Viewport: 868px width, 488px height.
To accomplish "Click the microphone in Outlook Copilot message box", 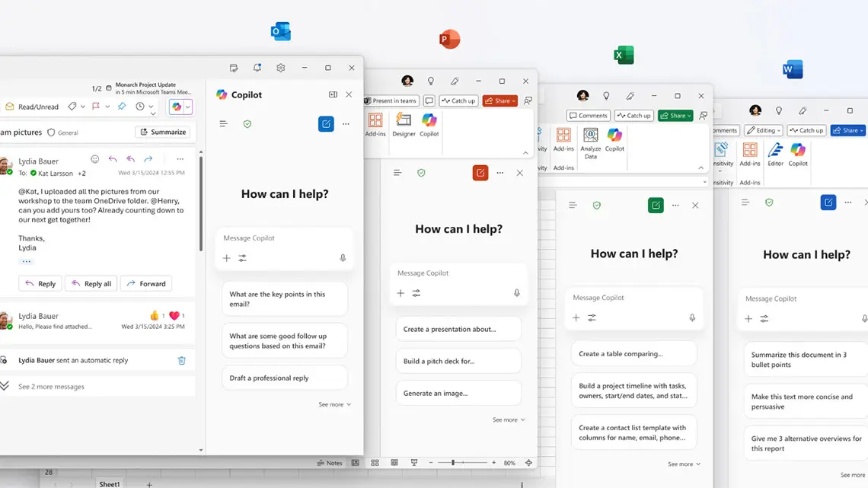I will tap(343, 258).
